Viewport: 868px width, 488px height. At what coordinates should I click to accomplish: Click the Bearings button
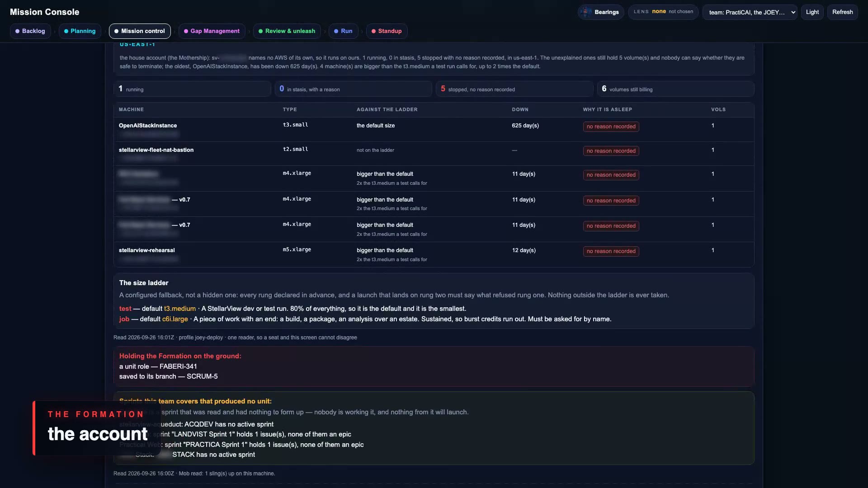point(601,12)
